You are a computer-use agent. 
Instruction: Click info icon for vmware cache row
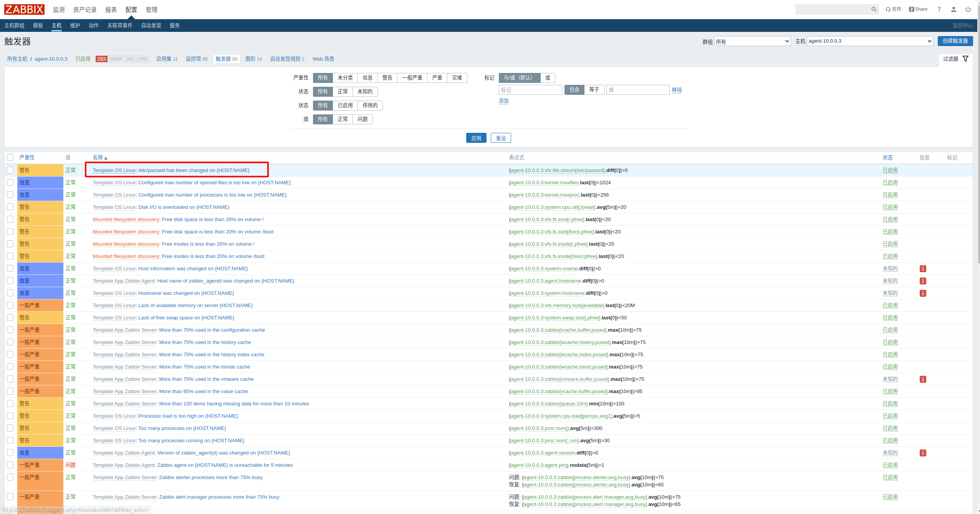point(923,379)
